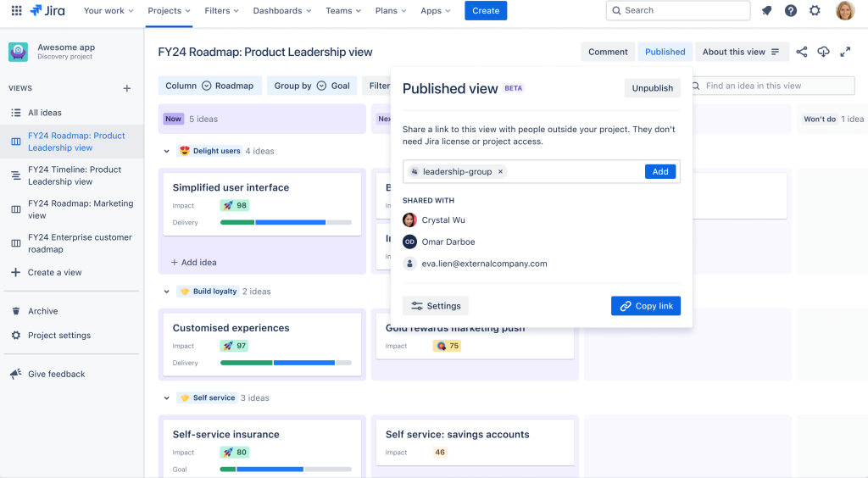Open FY24 Roadmap: Marketing view

[x=72, y=209]
